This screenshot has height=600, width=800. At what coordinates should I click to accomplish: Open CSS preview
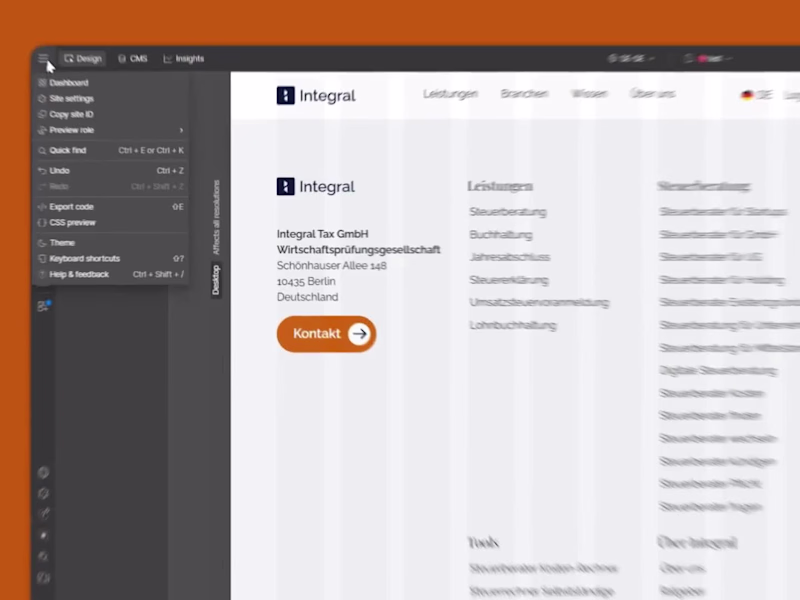pyautogui.click(x=110, y=222)
